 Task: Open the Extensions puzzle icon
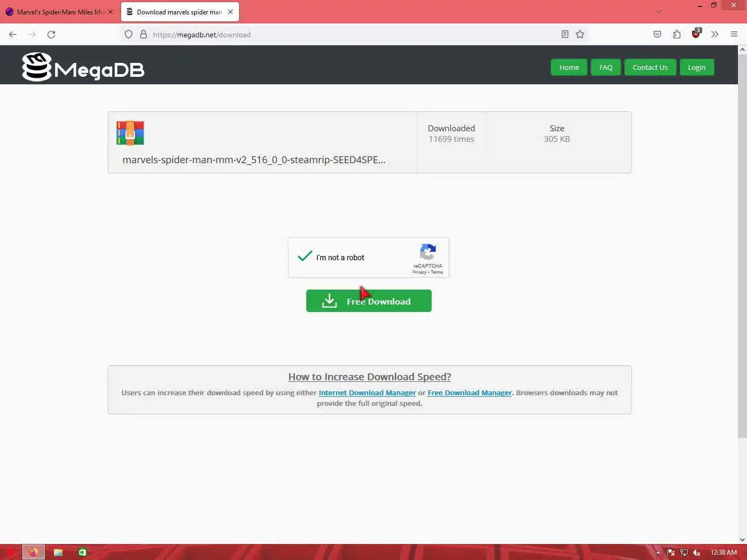point(677,35)
